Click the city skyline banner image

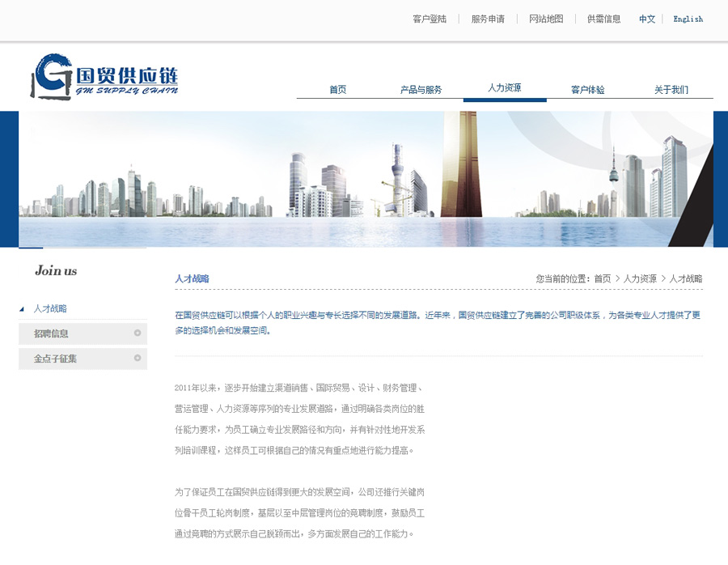pyautogui.click(x=366, y=179)
